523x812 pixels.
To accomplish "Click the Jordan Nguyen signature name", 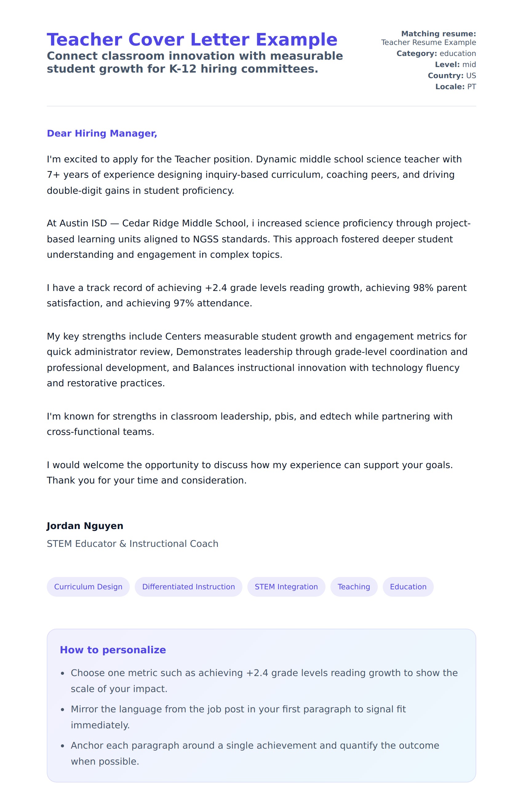I will tap(85, 526).
